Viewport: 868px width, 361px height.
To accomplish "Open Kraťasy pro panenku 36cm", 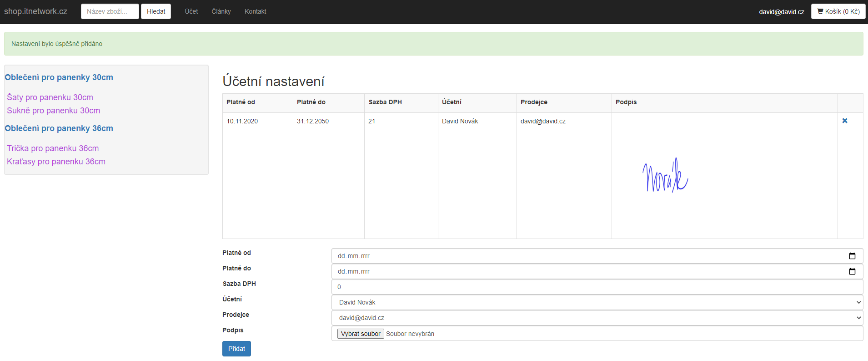I will 56,162.
